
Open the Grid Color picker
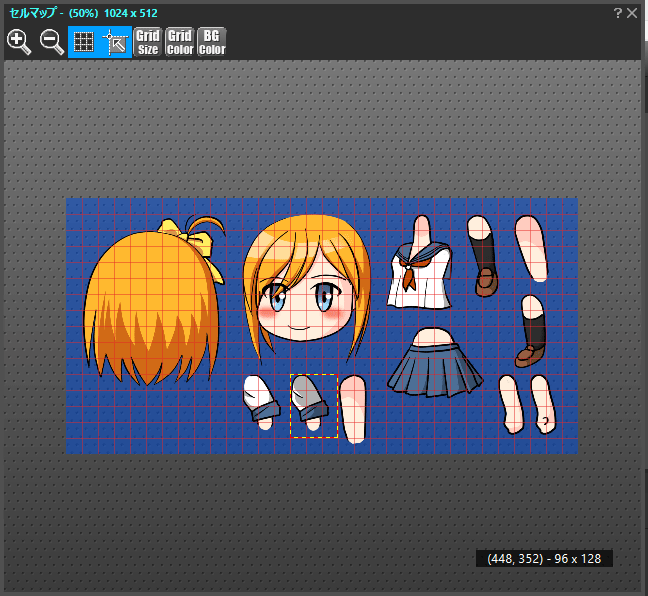pos(180,42)
